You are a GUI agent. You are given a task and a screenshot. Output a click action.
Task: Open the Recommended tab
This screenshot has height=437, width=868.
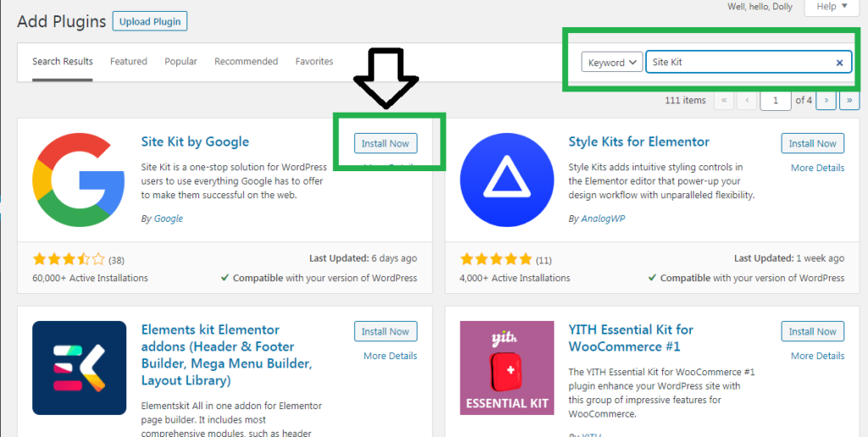point(247,62)
